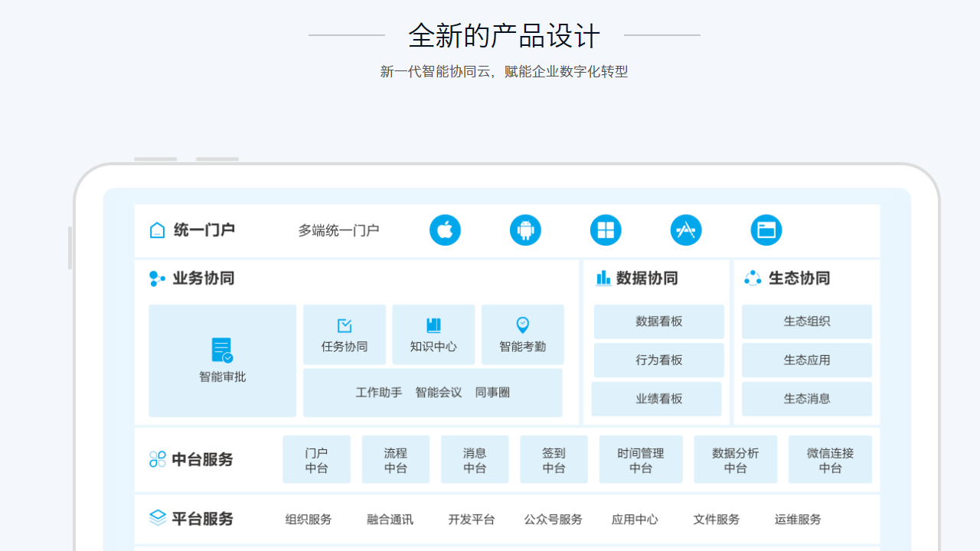
Task: Click the 统一门户 house icon
Action: click(x=157, y=230)
